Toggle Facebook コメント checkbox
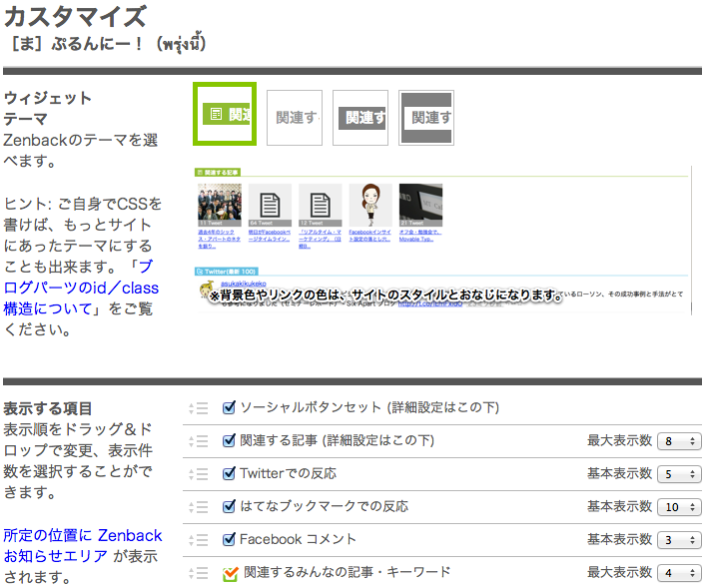Screen dimensions: 713x588 pos(230,539)
